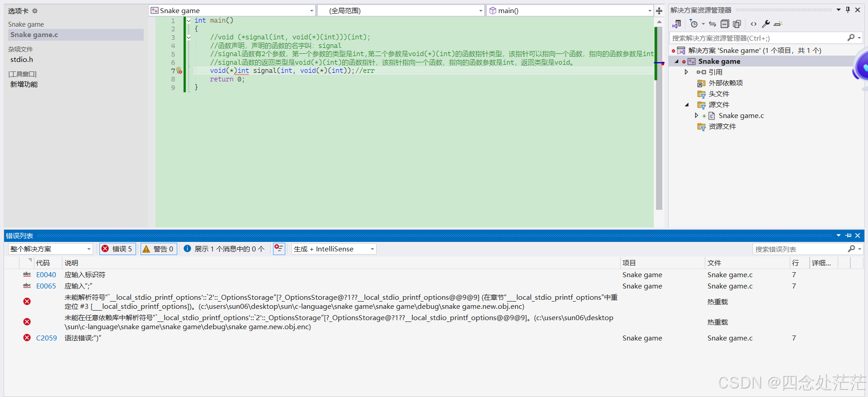Click the split editor plus icon
The image size is (868, 397).
pyautogui.click(x=659, y=11)
